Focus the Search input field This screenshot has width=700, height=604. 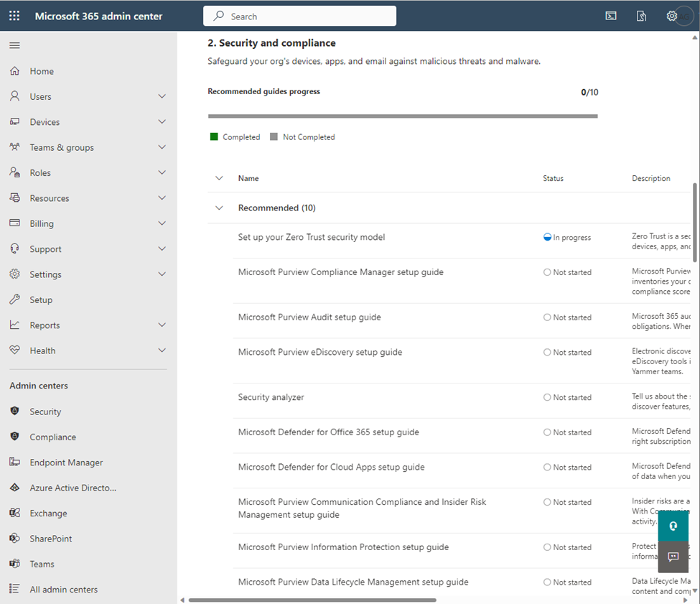(299, 16)
